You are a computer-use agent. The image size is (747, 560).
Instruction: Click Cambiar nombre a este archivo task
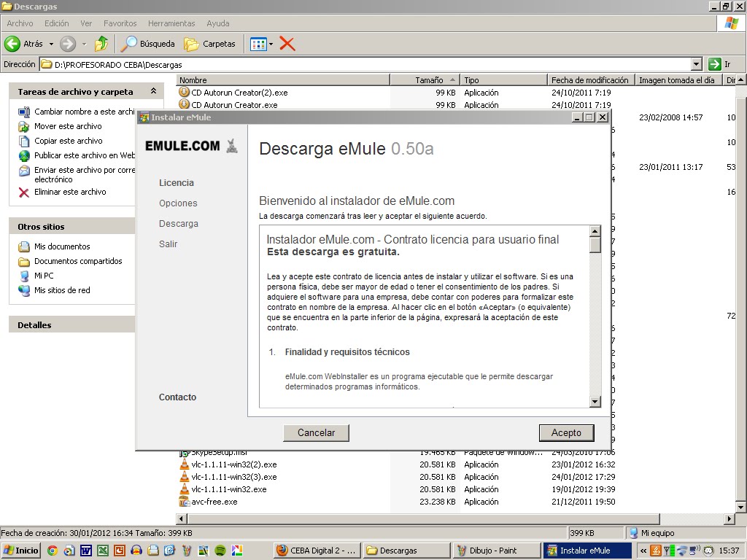pyautogui.click(x=77, y=112)
